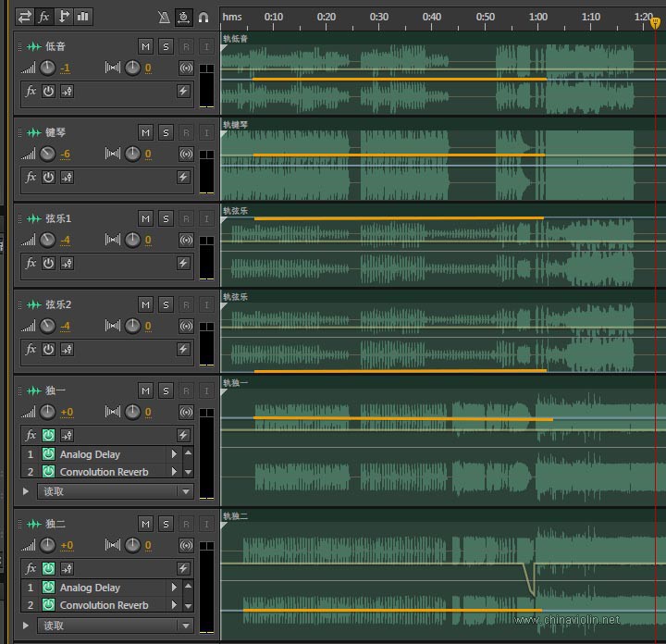This screenshot has width=666, height=644.
Task: Mute the 低音 track
Action: [145, 46]
